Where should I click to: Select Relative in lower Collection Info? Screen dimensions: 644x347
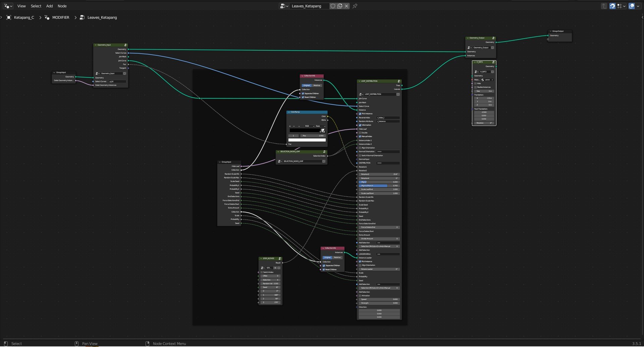pyautogui.click(x=337, y=257)
